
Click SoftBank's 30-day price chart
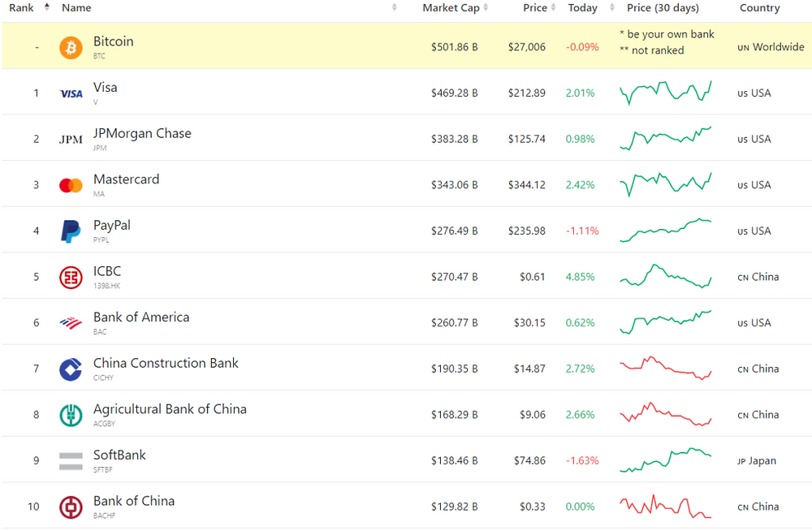pos(666,460)
